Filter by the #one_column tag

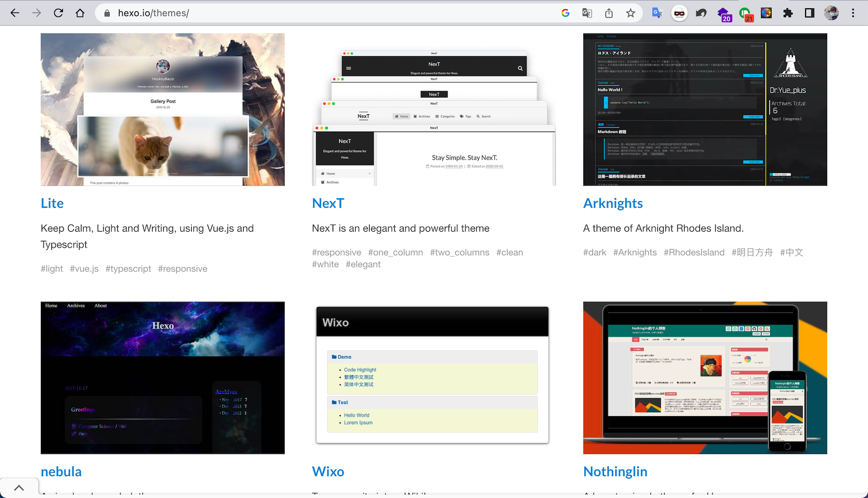(x=395, y=252)
